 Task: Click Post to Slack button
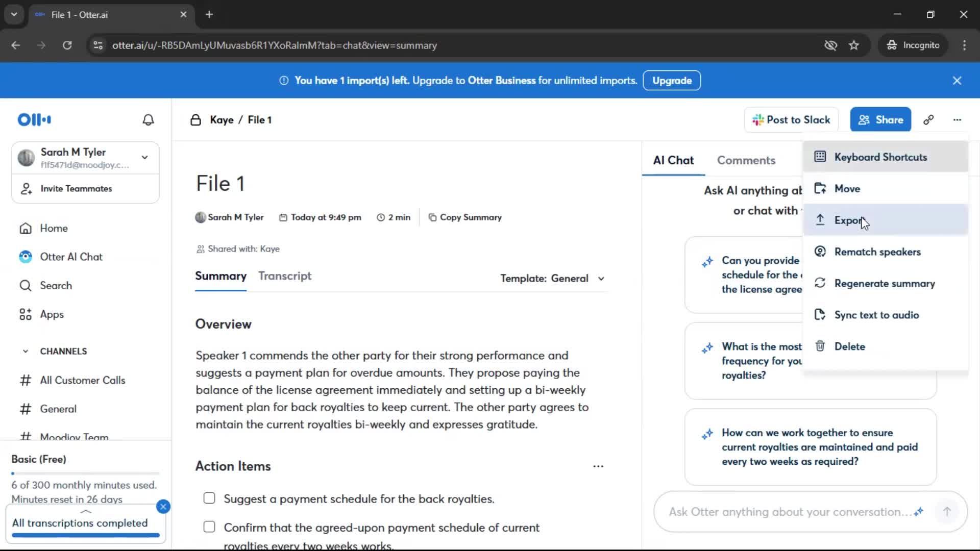pyautogui.click(x=791, y=120)
